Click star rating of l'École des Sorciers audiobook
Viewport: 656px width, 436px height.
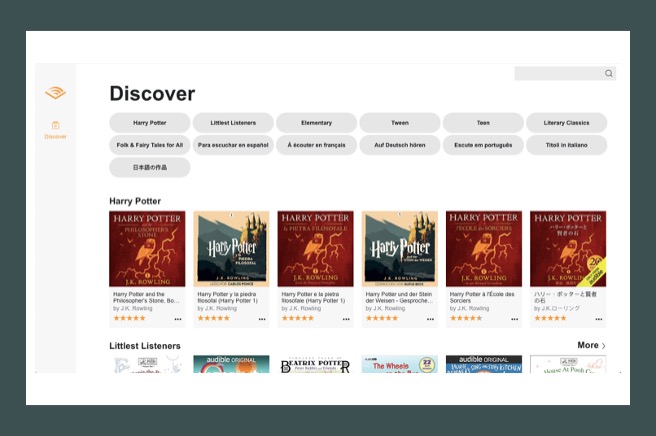[466, 318]
